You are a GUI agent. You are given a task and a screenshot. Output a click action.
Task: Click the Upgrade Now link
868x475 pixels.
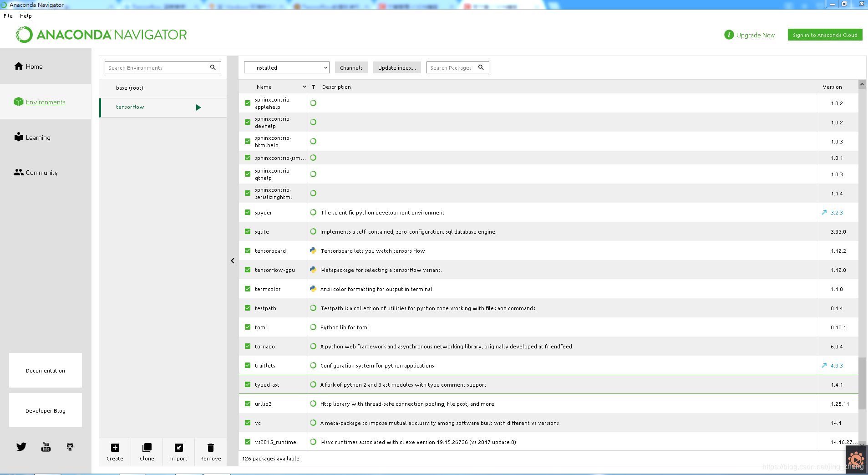pyautogui.click(x=756, y=35)
